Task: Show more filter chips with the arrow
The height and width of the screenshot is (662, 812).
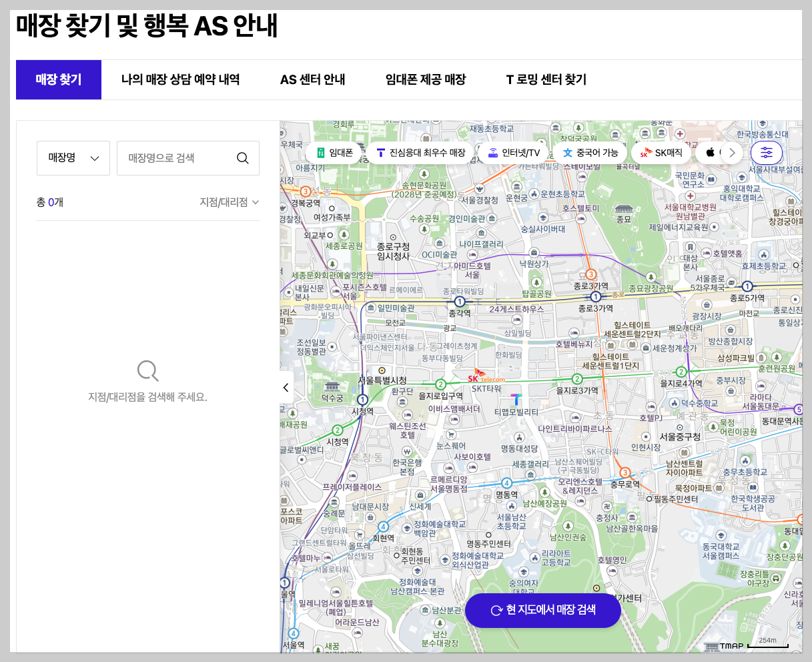Action: pyautogui.click(x=732, y=152)
